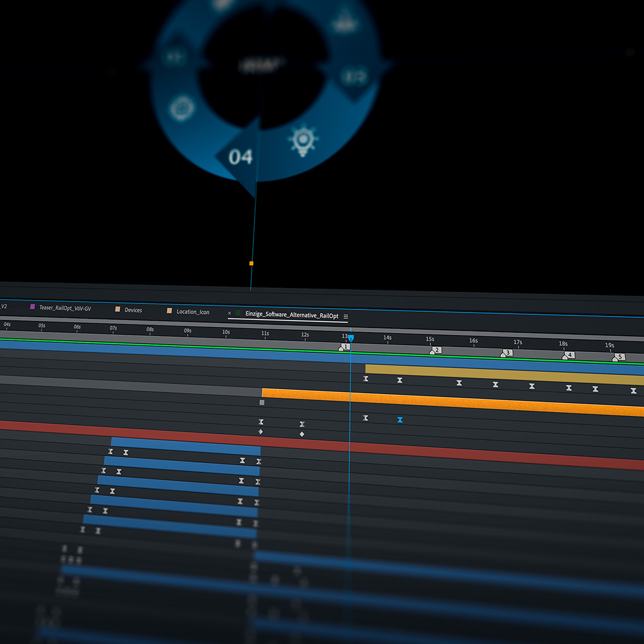Click the 18s mark on the time ruler
644x644 pixels.
[563, 344]
